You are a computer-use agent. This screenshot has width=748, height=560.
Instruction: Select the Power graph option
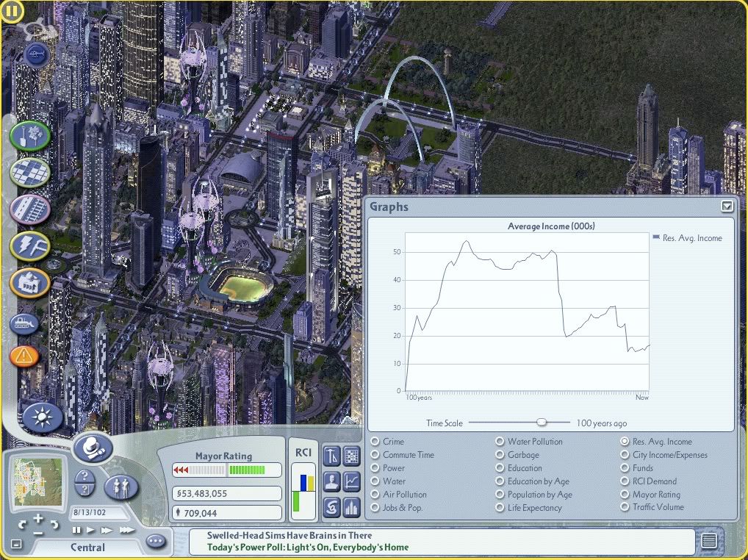375,468
